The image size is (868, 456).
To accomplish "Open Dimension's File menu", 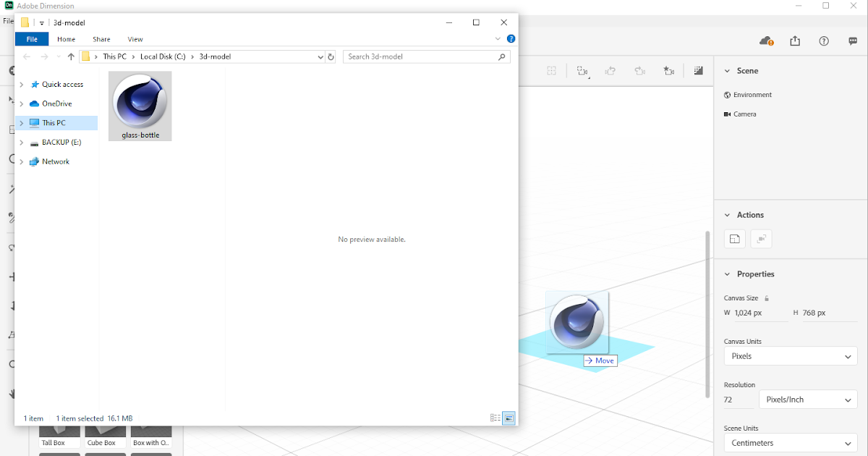I will coord(7,21).
